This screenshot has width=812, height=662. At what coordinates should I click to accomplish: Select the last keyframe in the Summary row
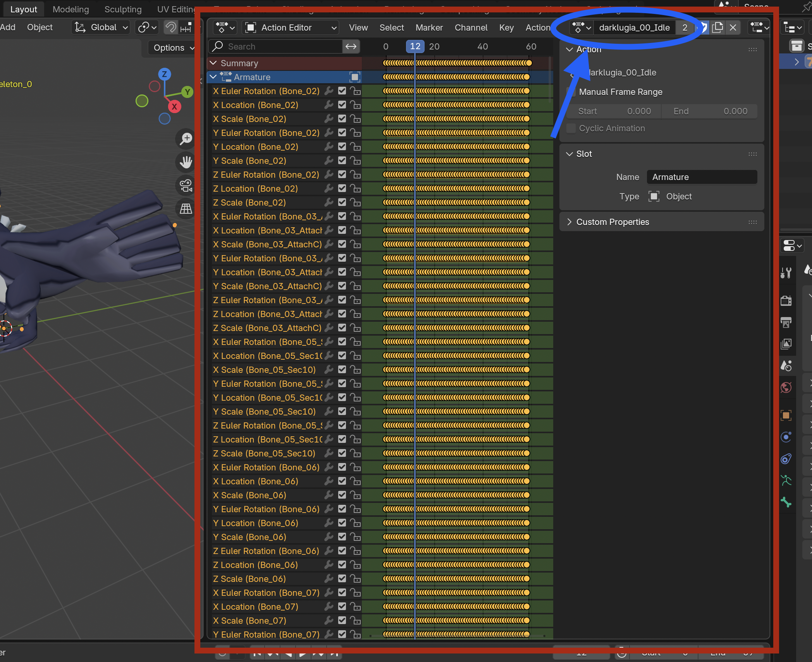click(x=529, y=63)
